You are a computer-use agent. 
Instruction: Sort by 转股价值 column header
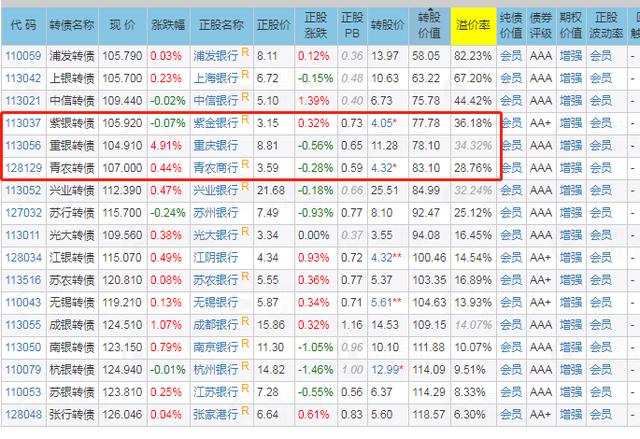pos(429,25)
